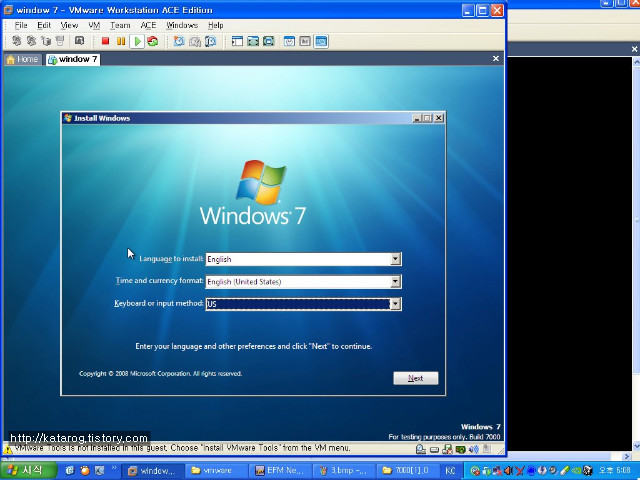Close the Install Windows dialog
Image resolution: width=640 pixels, height=480 pixels.
tap(439, 118)
